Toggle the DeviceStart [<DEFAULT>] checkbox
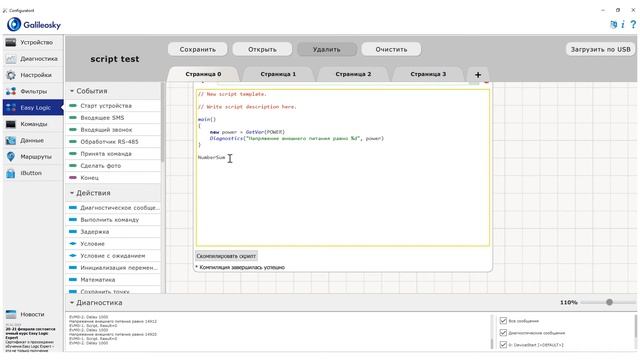640x360 pixels. tap(503, 344)
